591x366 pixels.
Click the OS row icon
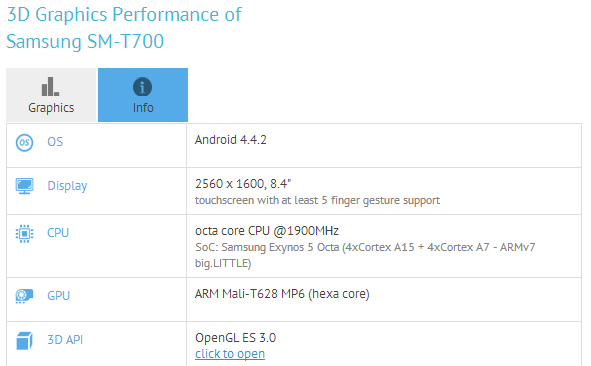[x=24, y=143]
